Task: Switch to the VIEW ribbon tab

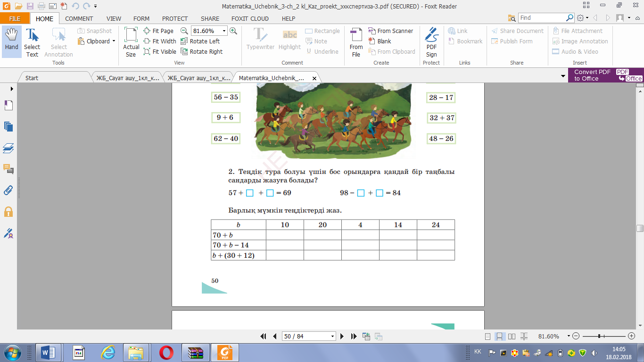Action: [x=114, y=19]
